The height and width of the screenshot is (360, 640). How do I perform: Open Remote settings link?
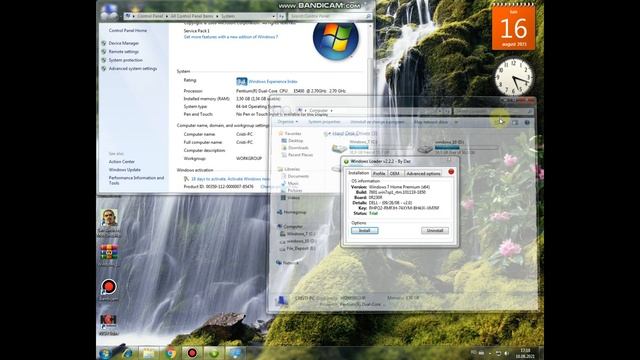(x=124, y=52)
